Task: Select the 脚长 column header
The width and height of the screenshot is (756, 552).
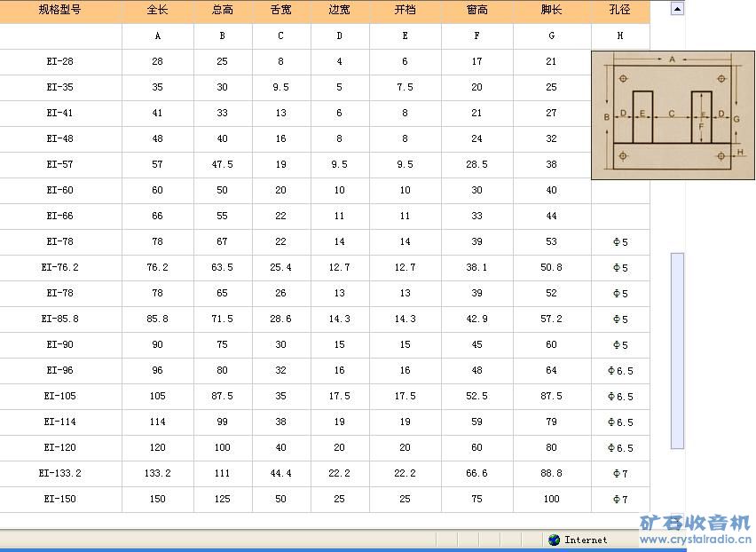Action: coord(551,11)
